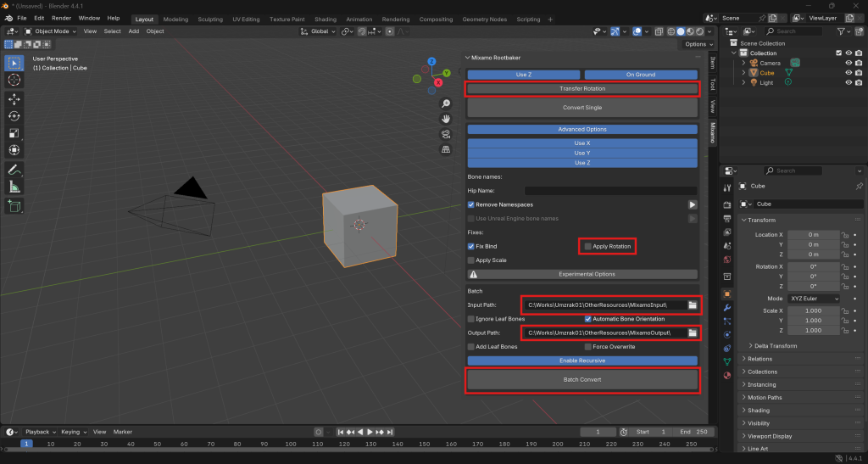Expand the Camera item in outliner

(x=744, y=63)
